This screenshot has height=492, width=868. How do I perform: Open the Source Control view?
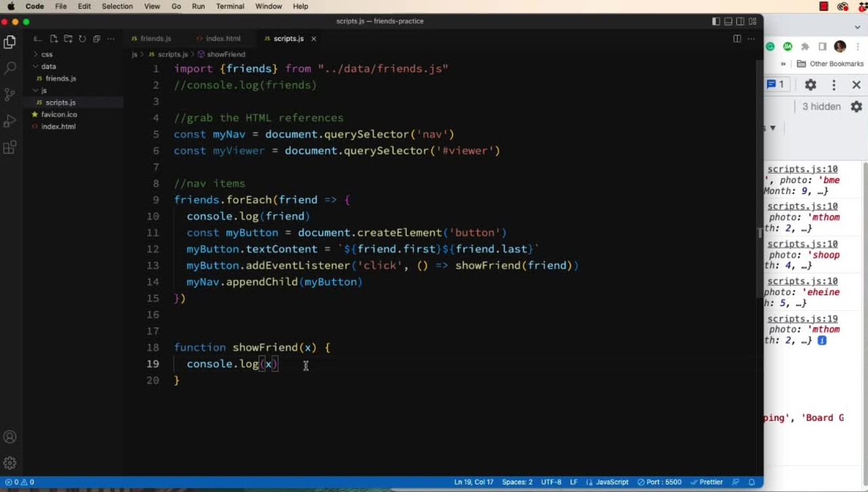point(10,94)
